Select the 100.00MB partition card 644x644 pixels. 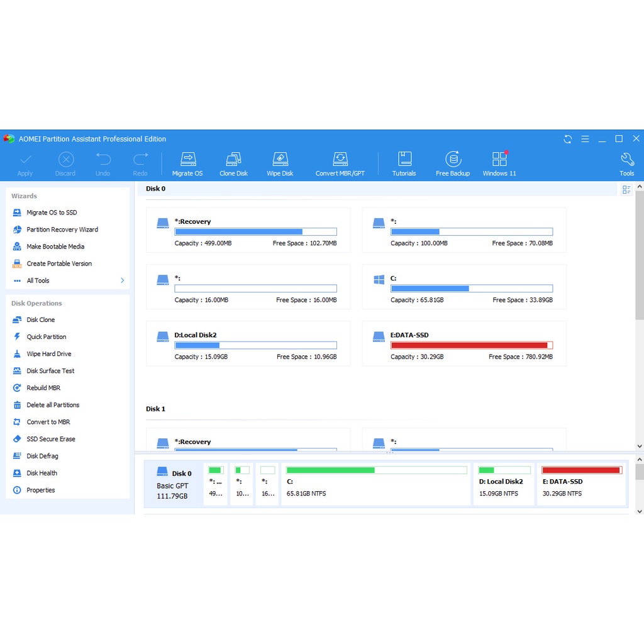[x=464, y=230]
